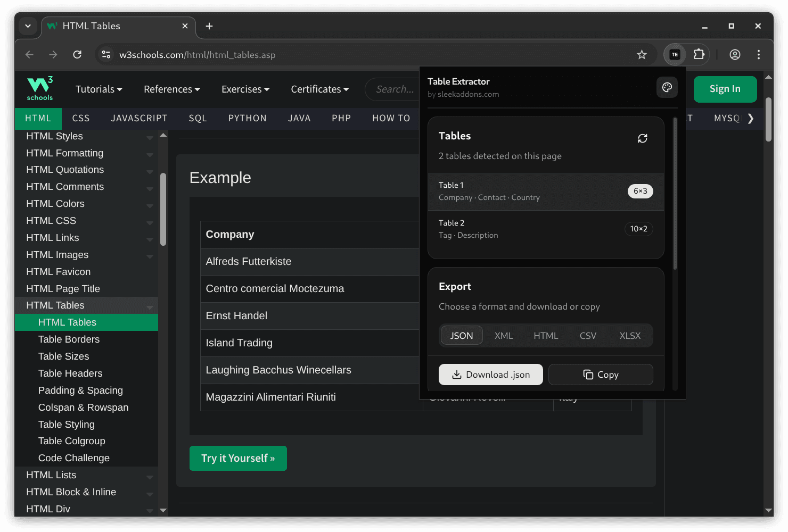Open Table Borders in the sidebar
The height and width of the screenshot is (532, 788).
coord(69,339)
